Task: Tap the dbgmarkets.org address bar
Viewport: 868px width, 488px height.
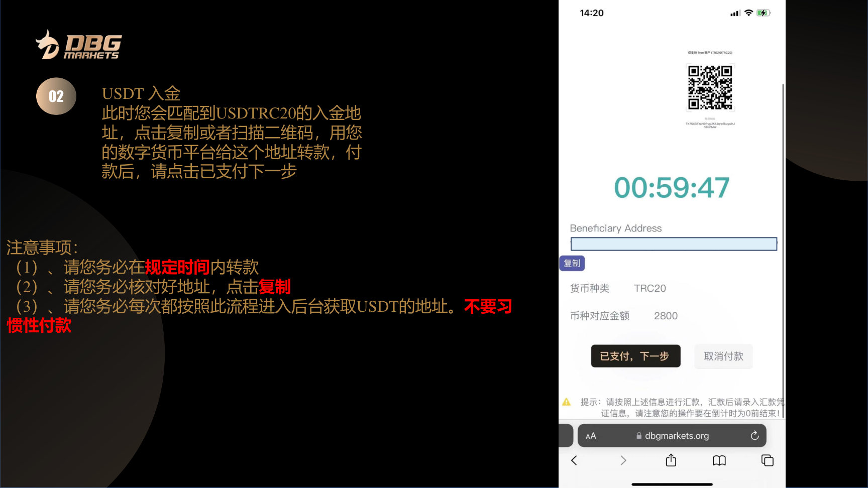Action: pyautogui.click(x=672, y=436)
